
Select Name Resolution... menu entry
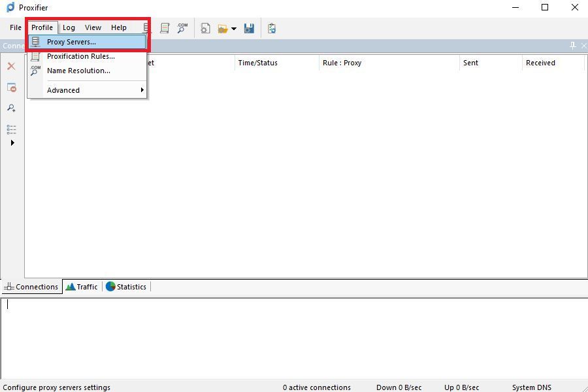tap(87, 71)
